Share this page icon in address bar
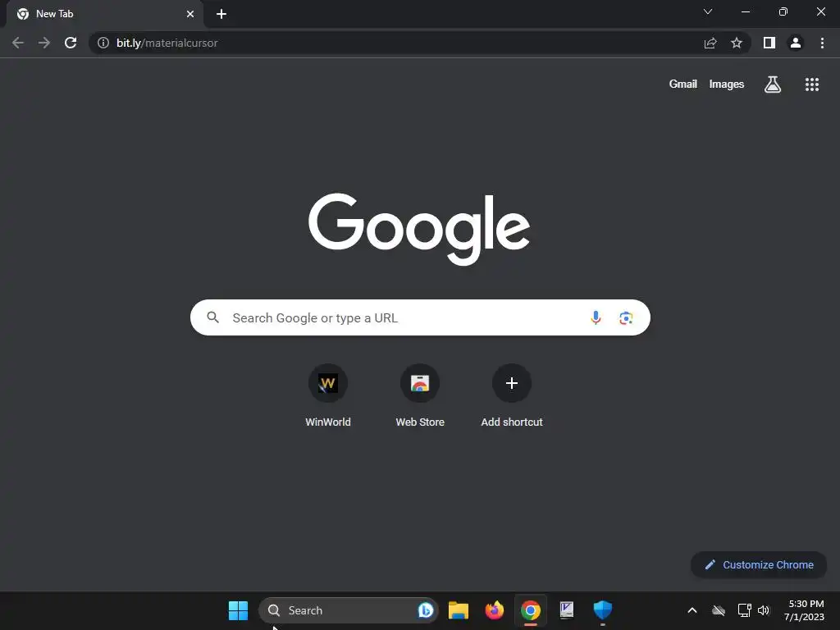 click(710, 43)
